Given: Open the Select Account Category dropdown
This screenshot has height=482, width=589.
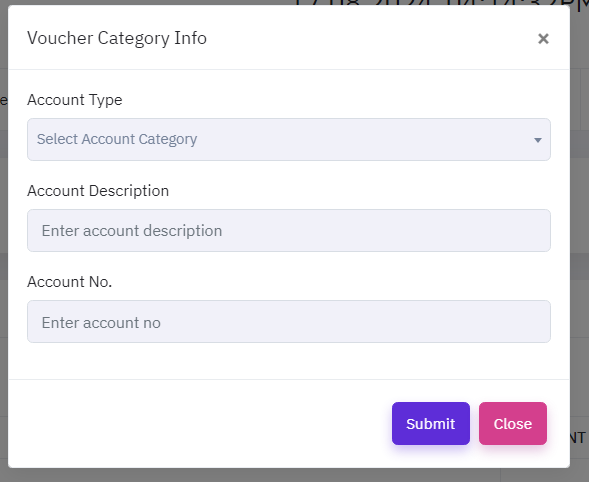Looking at the screenshot, I should pos(288,139).
